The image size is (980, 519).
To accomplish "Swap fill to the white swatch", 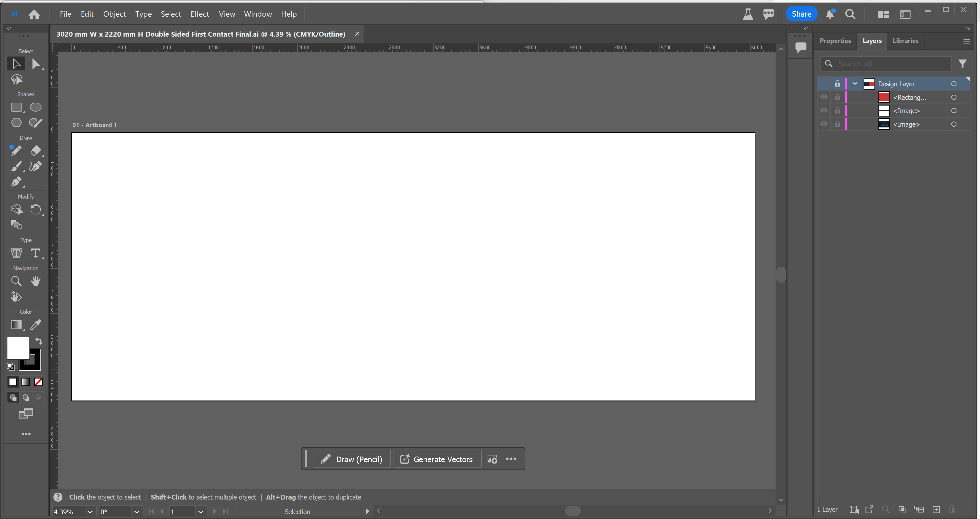I will click(x=13, y=382).
